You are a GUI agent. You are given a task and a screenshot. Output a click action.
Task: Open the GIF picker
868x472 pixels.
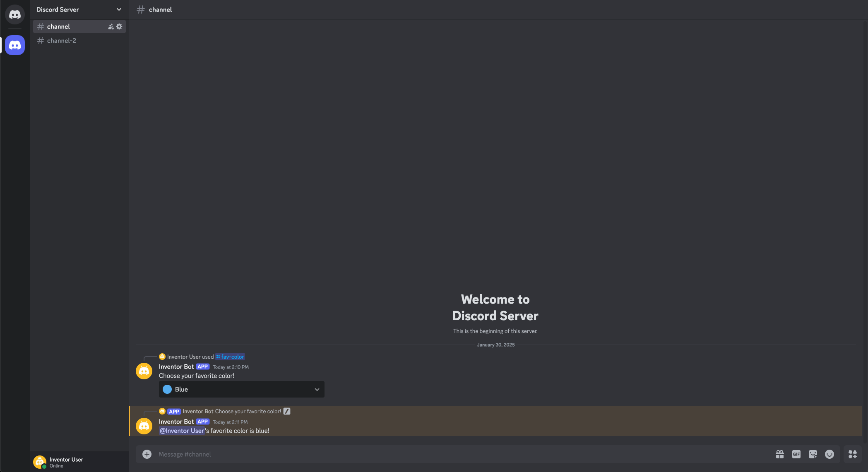[796, 454]
